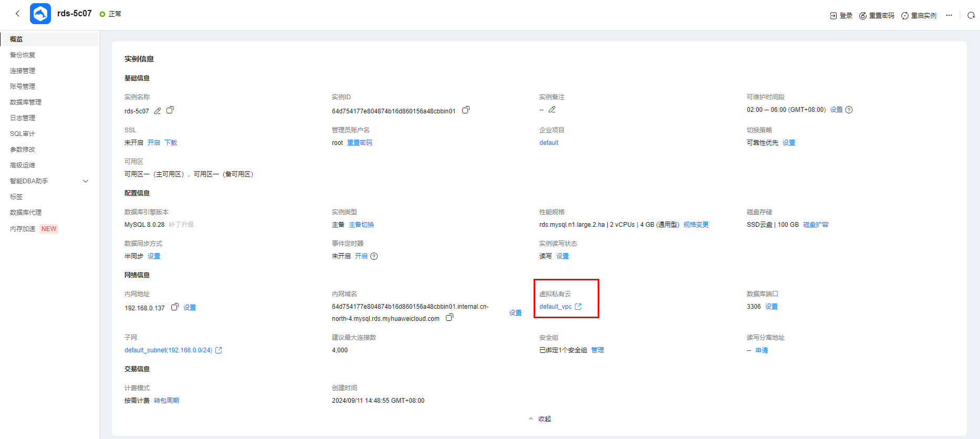Open the default_vpc link
Viewport: 980px width, 439px height.
tap(556, 307)
